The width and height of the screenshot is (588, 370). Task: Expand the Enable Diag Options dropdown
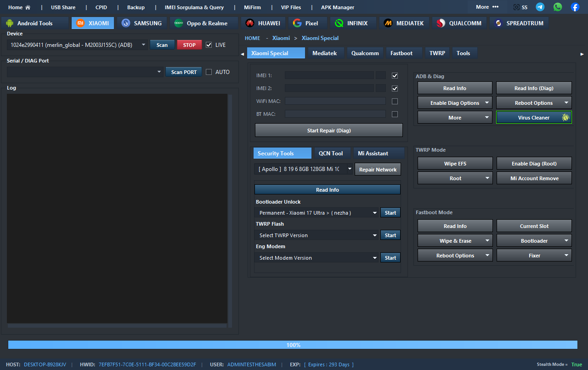(x=486, y=103)
